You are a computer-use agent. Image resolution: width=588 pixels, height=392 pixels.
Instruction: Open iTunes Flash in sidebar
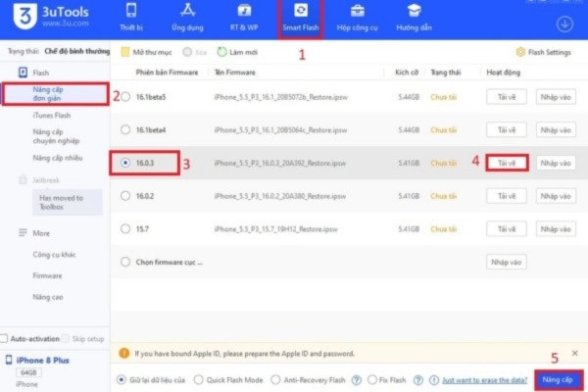pos(53,116)
